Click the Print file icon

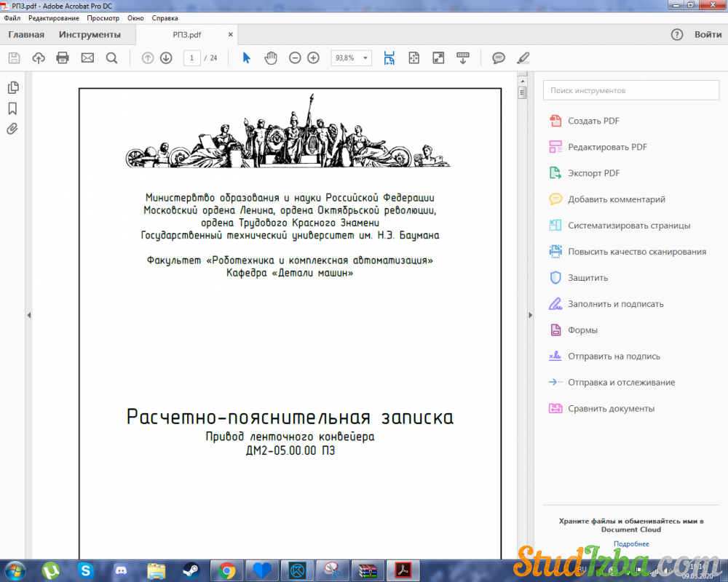pos(63,58)
